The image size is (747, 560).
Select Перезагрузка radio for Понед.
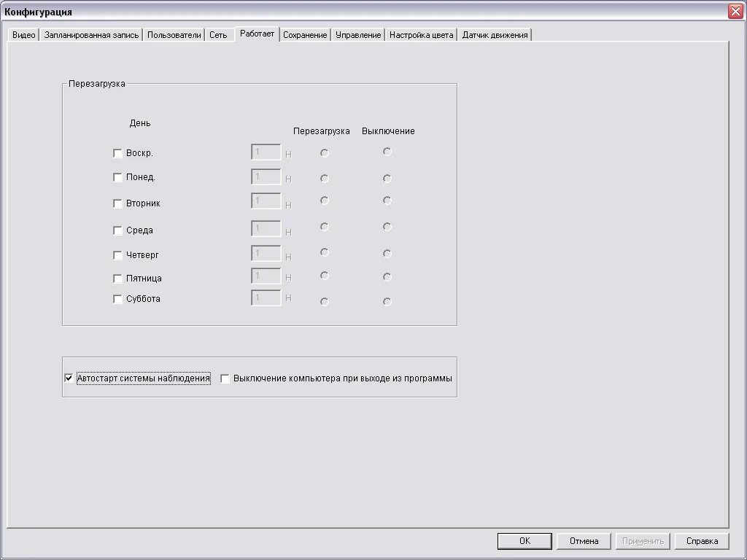point(325,179)
